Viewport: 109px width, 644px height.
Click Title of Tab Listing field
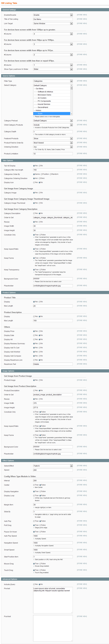(53, 19)
